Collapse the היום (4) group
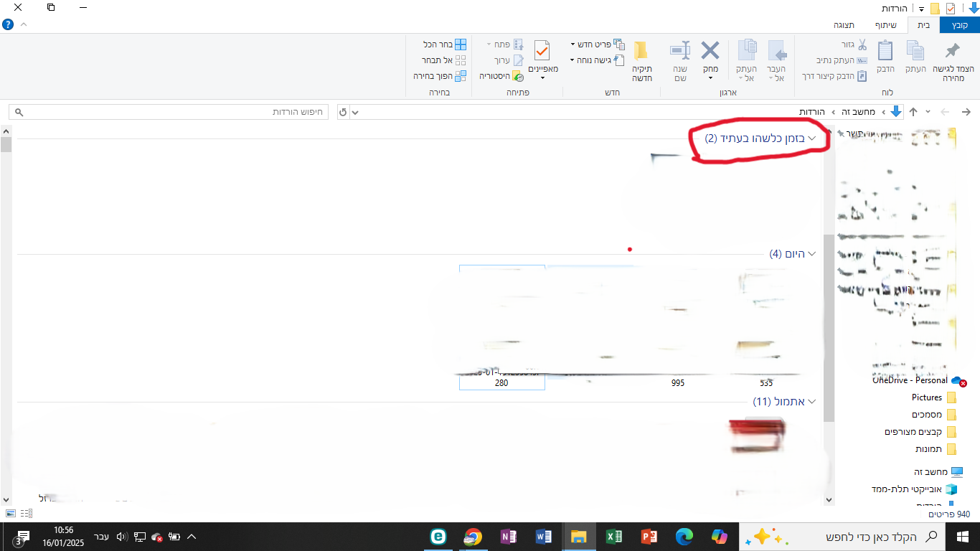 click(x=812, y=254)
